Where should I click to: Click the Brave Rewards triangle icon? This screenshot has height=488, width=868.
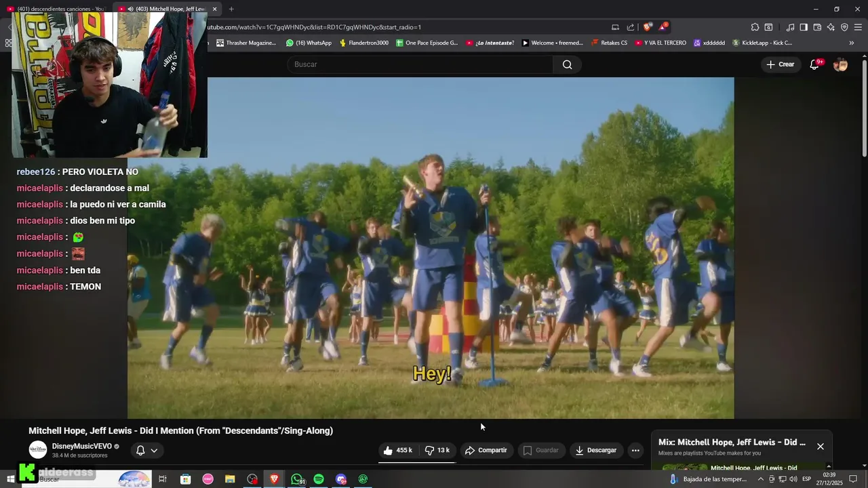pos(663,27)
